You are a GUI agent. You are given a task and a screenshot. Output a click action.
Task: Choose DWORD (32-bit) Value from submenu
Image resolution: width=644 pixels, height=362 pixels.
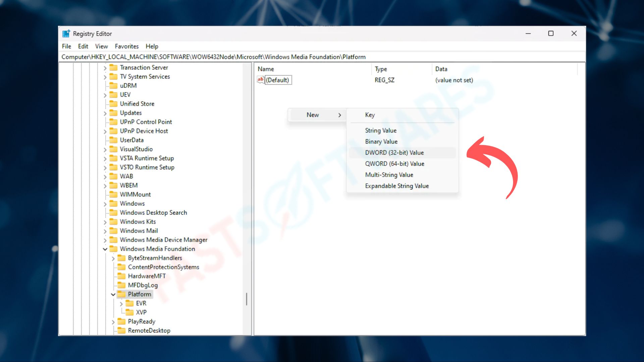pos(402,153)
